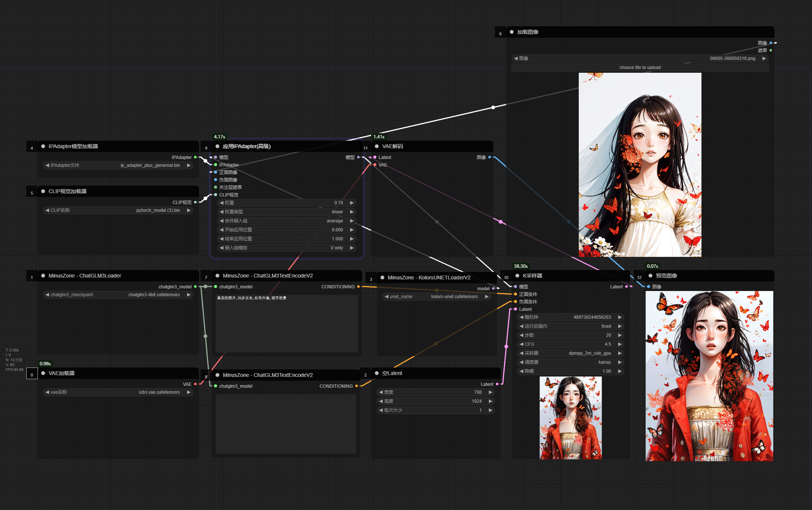Collapse the VAE解码 node via its title dot
This screenshot has width=812, height=510.
click(377, 146)
